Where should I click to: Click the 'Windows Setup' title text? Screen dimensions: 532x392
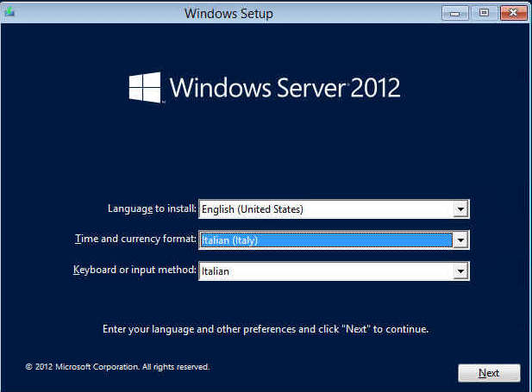click(228, 14)
